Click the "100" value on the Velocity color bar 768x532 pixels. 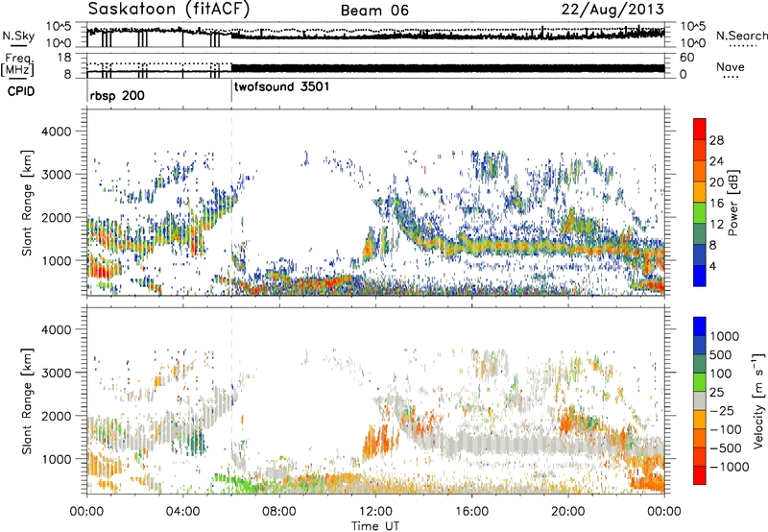tap(721, 374)
